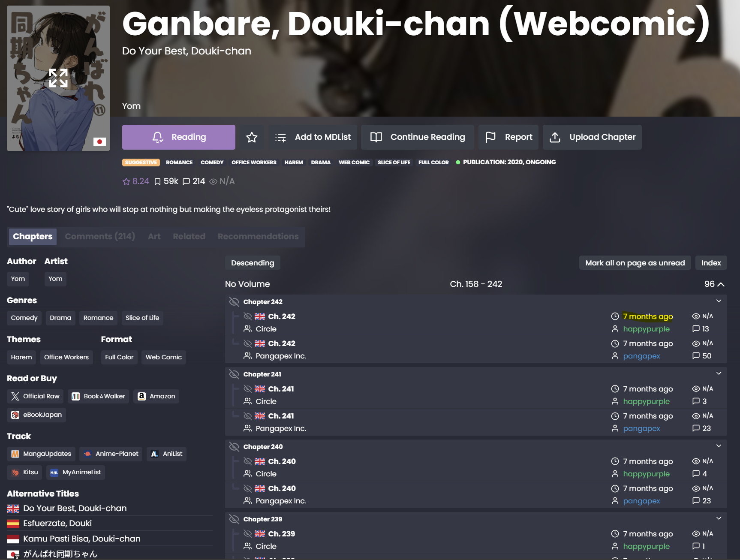Screen dimensions: 740x560
Task: Click the cover art expand icon
Action: pos(58,78)
